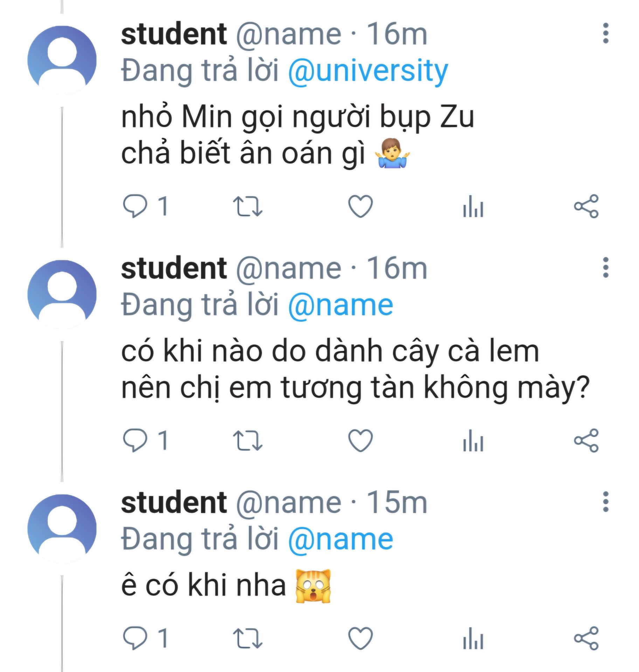639x672 pixels.
Task: Open the @university mention link
Action: pyautogui.click(x=368, y=71)
